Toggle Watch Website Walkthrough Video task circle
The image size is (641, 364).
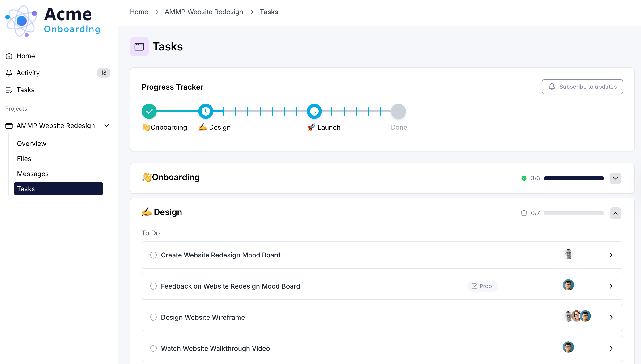[x=153, y=348]
